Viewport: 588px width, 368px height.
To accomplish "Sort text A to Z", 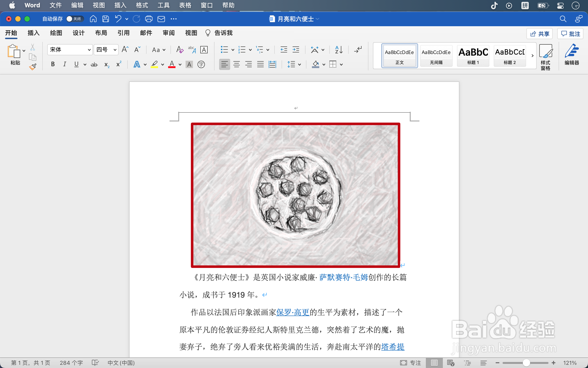I will 339,50.
